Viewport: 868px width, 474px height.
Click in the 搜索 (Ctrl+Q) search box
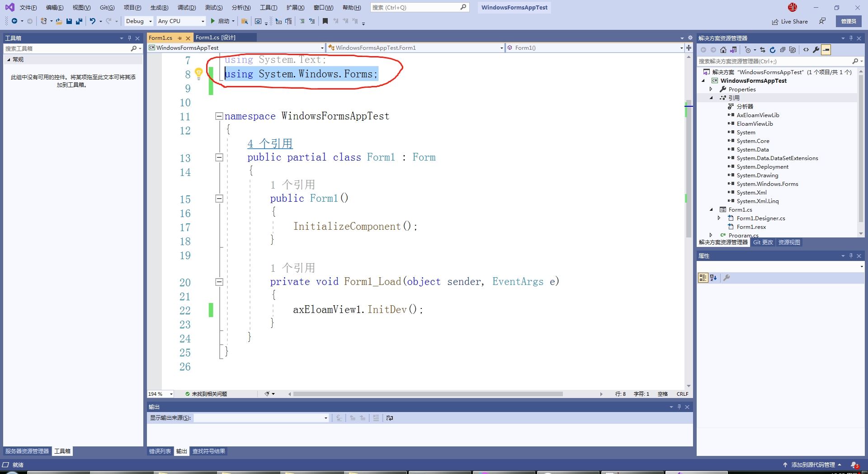coord(420,7)
